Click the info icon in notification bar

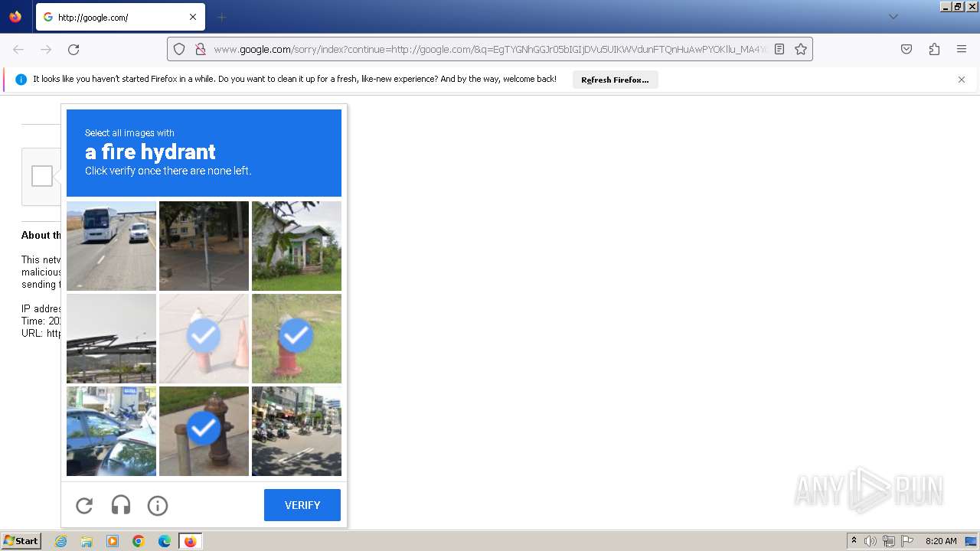[21, 80]
